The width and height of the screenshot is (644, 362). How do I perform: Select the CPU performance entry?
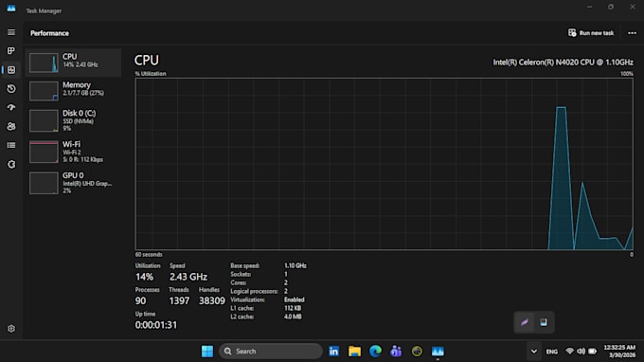(73, 63)
